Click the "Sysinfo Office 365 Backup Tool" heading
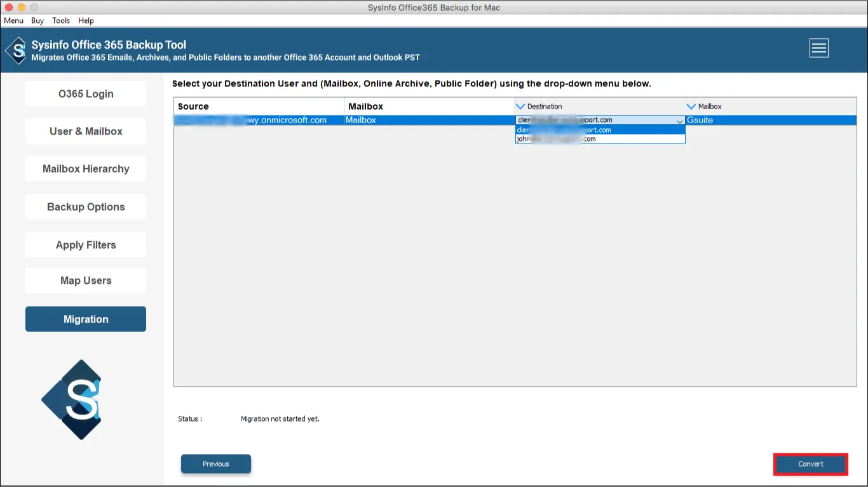This screenshot has height=487, width=868. click(x=109, y=45)
